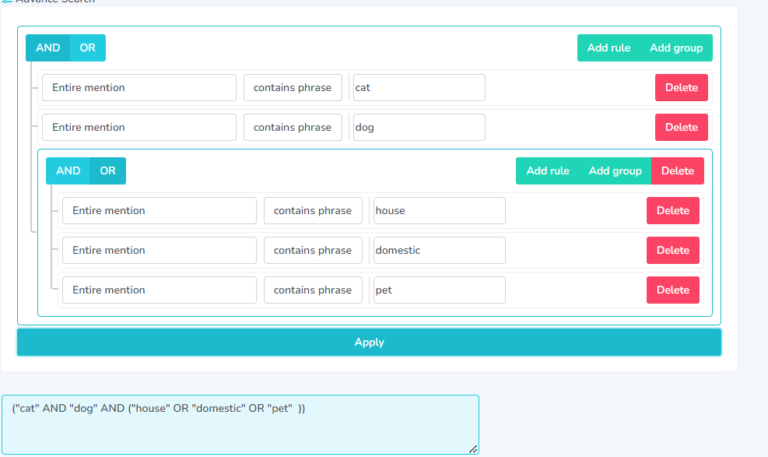This screenshot has width=768, height=457.
Task: Open contains phrase operator for house rule
Action: [x=313, y=211]
